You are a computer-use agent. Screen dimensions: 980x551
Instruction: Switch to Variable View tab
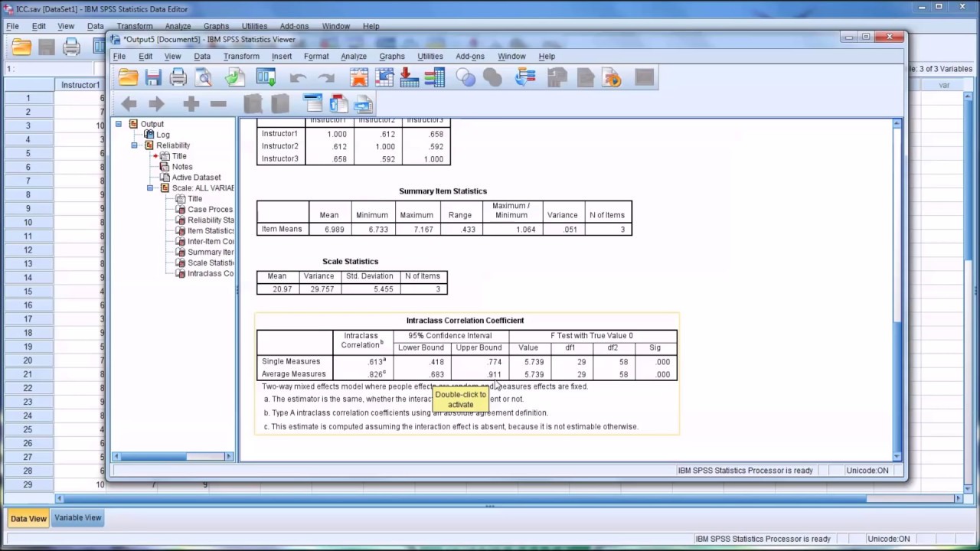[78, 517]
